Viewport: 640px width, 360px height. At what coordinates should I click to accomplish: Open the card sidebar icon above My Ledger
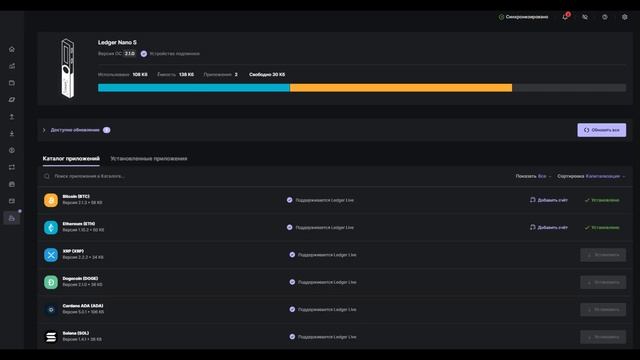pos(12,201)
